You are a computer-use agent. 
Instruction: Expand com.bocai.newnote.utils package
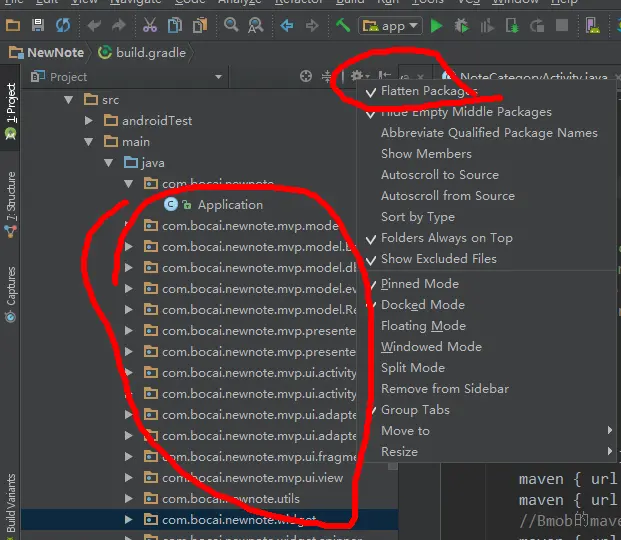click(129, 499)
